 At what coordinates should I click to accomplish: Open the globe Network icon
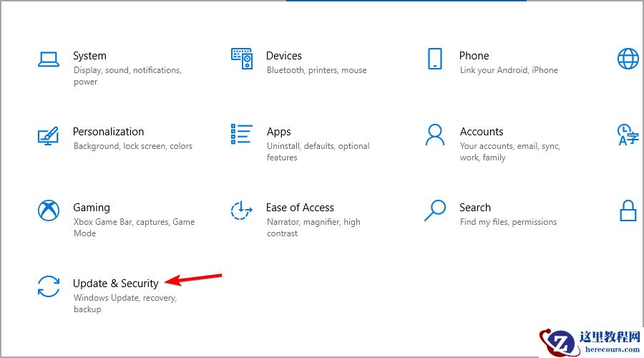(x=628, y=59)
